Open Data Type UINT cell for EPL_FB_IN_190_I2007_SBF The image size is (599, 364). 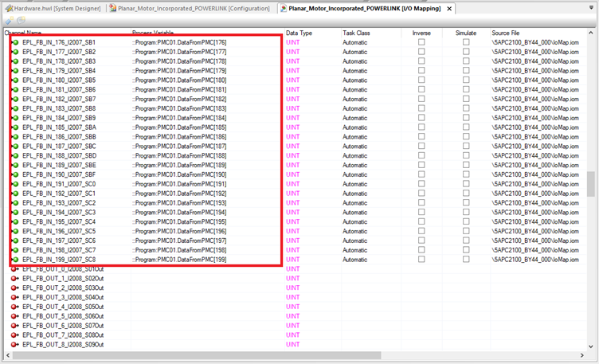coord(293,174)
